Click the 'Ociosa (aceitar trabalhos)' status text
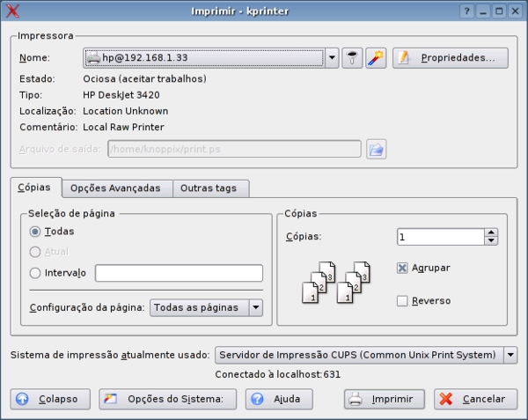528x420 pixels. 145,79
